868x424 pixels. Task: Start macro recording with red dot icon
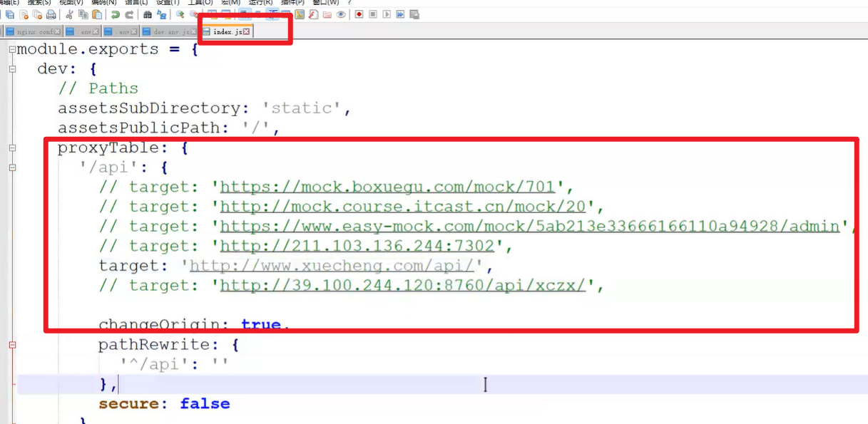click(359, 14)
